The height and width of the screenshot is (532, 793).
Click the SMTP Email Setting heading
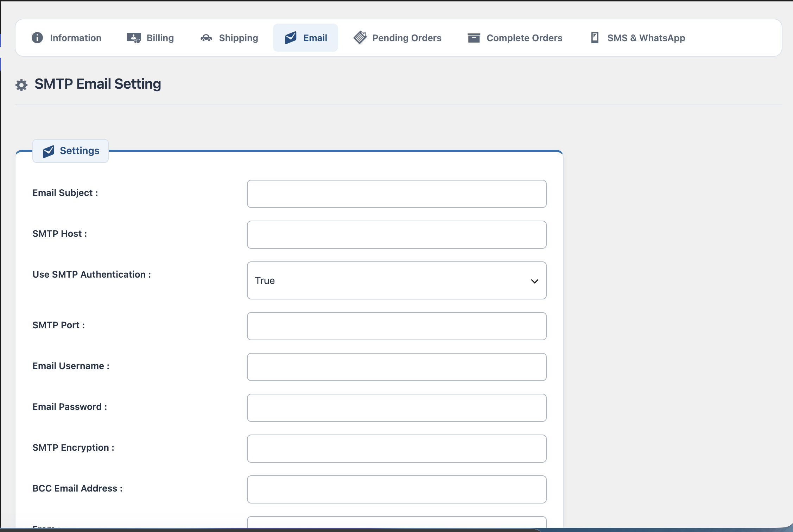coord(98,84)
